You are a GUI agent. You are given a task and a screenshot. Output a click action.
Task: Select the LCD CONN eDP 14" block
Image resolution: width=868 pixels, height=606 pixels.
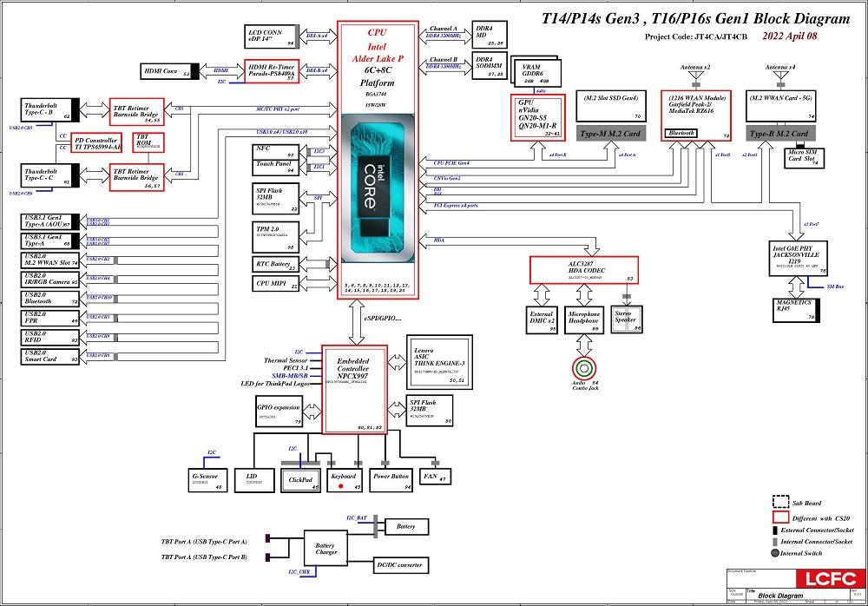coord(272,36)
